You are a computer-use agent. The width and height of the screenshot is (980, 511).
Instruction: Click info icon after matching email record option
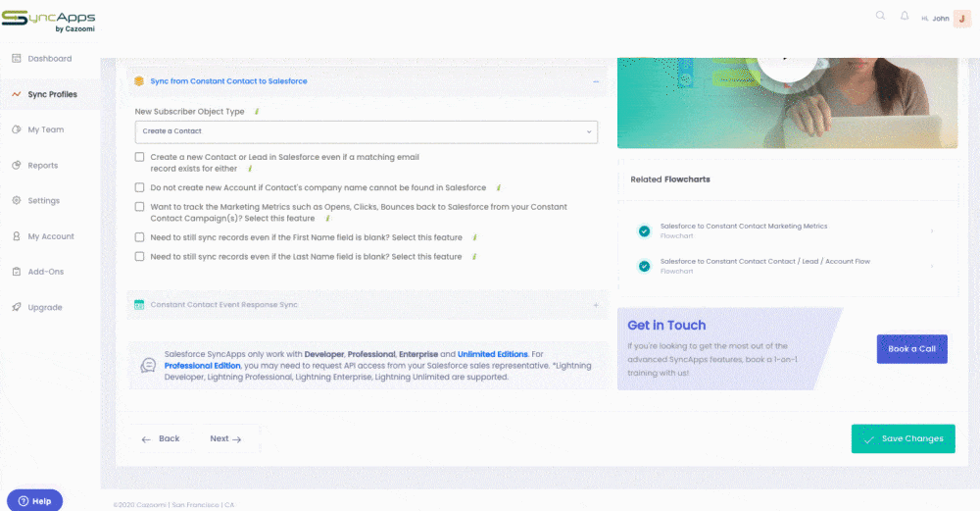coord(250,169)
